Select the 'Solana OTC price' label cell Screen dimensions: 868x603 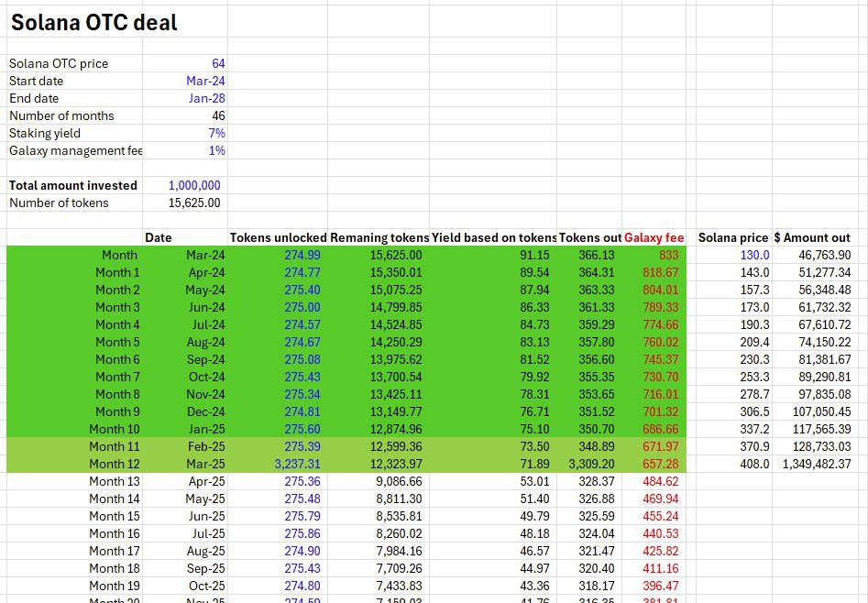pyautogui.click(x=59, y=63)
